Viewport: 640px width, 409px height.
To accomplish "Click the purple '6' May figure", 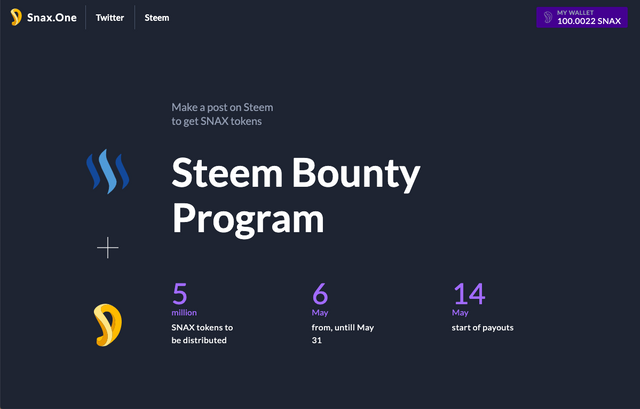I will (x=320, y=293).
